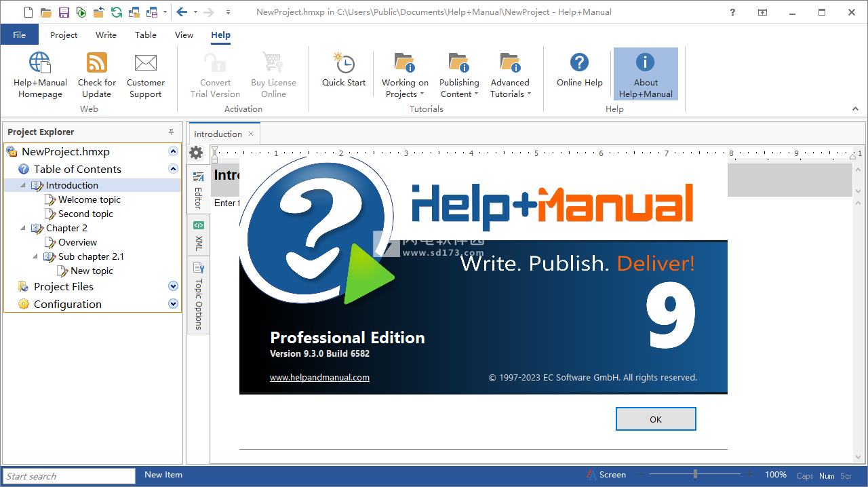This screenshot has height=487, width=868.
Task: Click the Num lock indicator in status bar
Action: pyautogui.click(x=827, y=476)
